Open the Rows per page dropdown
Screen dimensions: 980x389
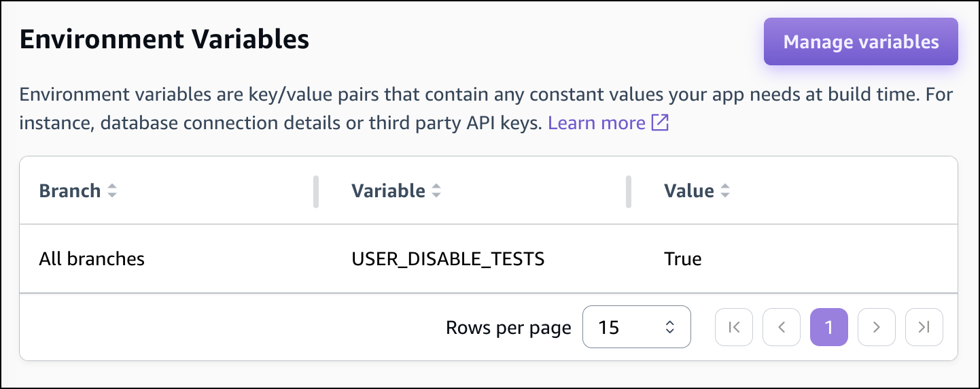[637, 327]
